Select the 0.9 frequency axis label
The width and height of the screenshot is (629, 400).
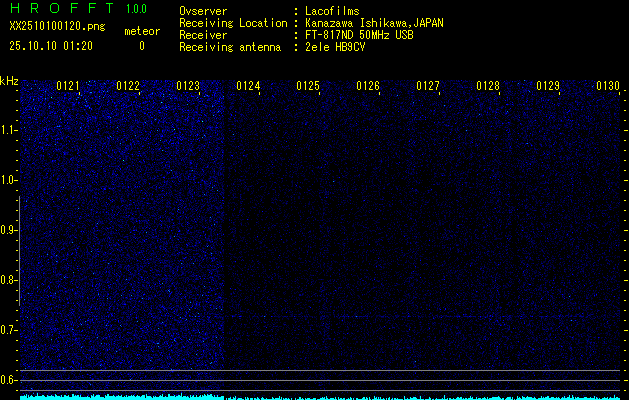coord(9,230)
